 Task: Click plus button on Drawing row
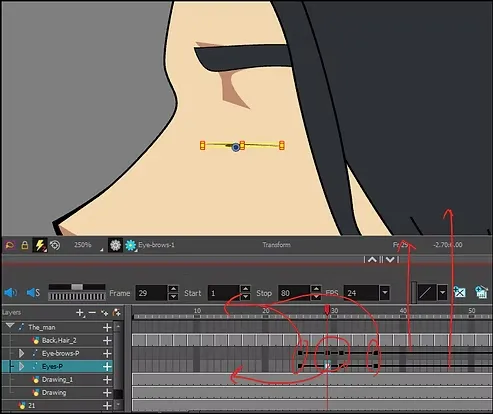click(x=107, y=393)
